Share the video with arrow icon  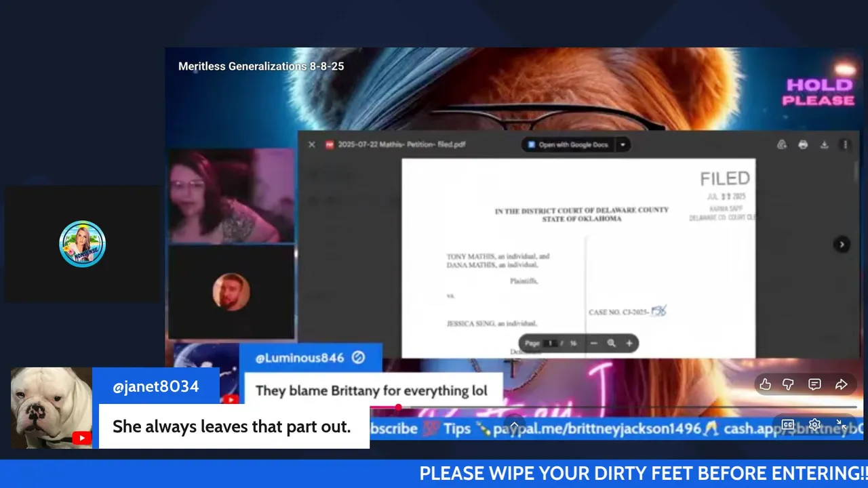coord(841,384)
